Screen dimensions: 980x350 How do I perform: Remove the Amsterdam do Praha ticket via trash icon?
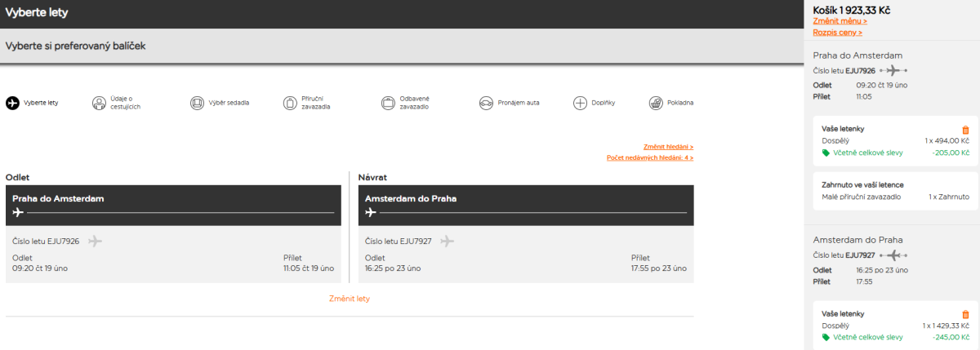(x=965, y=314)
